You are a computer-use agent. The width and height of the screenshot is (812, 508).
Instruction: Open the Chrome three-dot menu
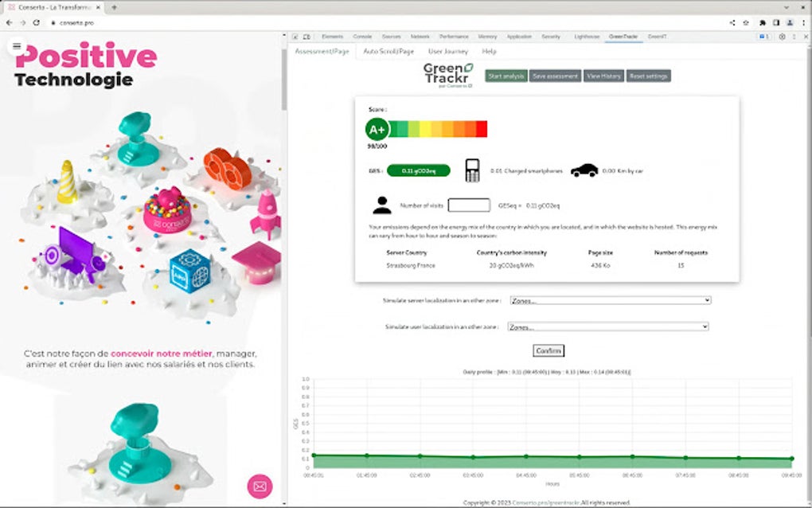click(804, 23)
